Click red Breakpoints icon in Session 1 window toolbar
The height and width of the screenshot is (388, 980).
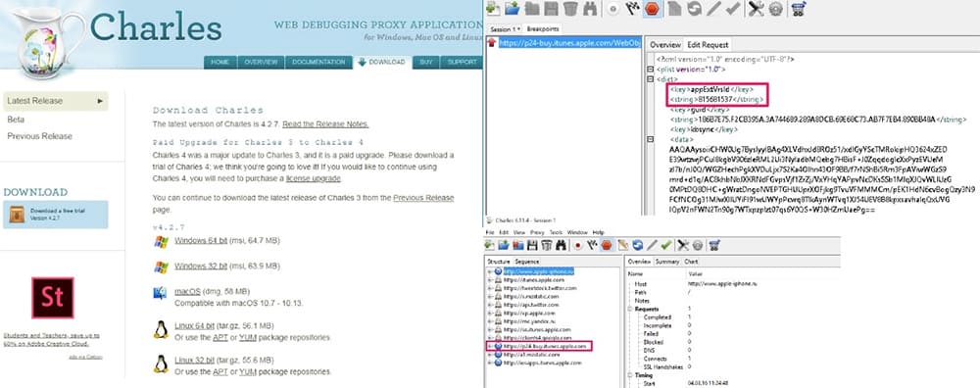[607, 245]
